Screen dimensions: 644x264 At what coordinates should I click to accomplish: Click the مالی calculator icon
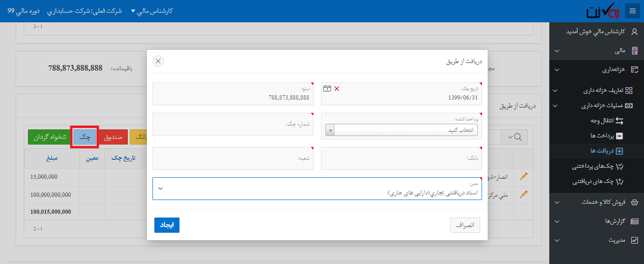(635, 51)
